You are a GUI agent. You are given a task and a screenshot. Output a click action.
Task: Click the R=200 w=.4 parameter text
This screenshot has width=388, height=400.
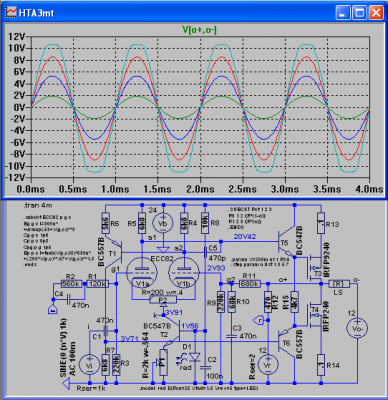163,292
